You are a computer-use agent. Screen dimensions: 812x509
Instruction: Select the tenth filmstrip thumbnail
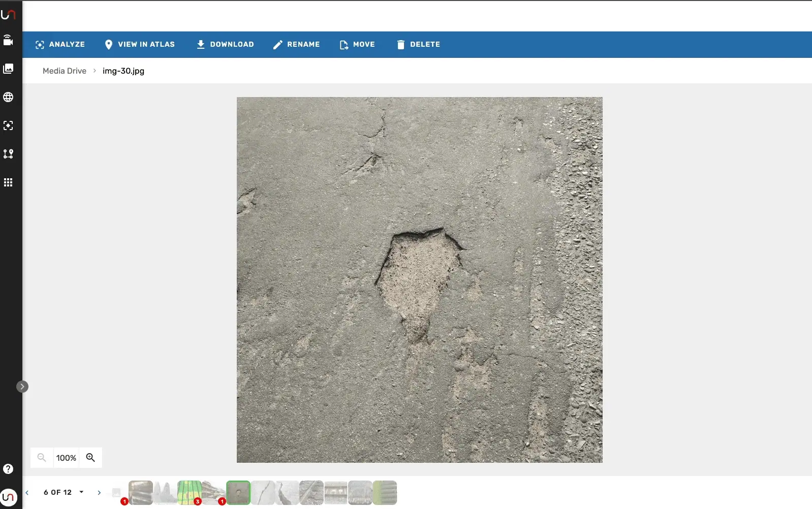point(336,493)
